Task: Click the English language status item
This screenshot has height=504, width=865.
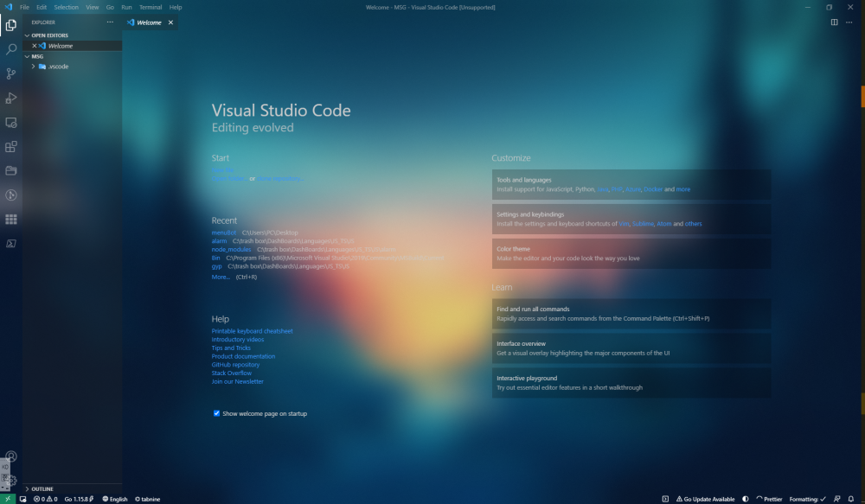Action: coord(115,499)
